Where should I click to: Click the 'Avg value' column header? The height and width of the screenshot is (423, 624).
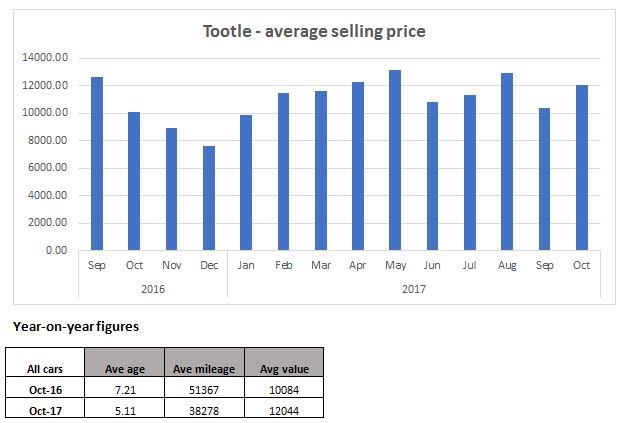[283, 368]
